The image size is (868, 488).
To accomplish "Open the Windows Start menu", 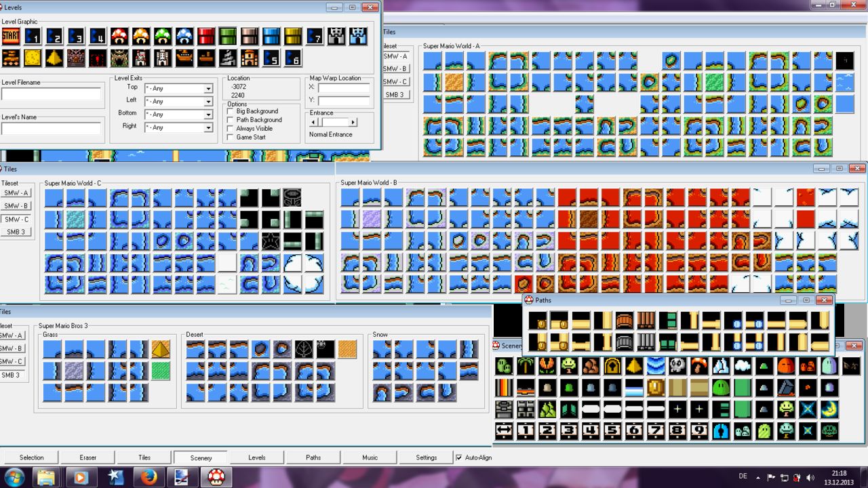I will point(14,477).
